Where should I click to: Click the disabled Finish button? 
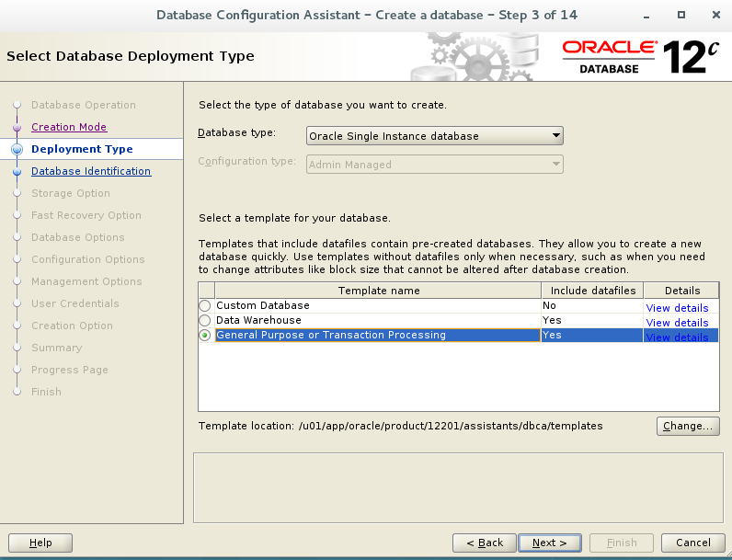[x=622, y=543]
